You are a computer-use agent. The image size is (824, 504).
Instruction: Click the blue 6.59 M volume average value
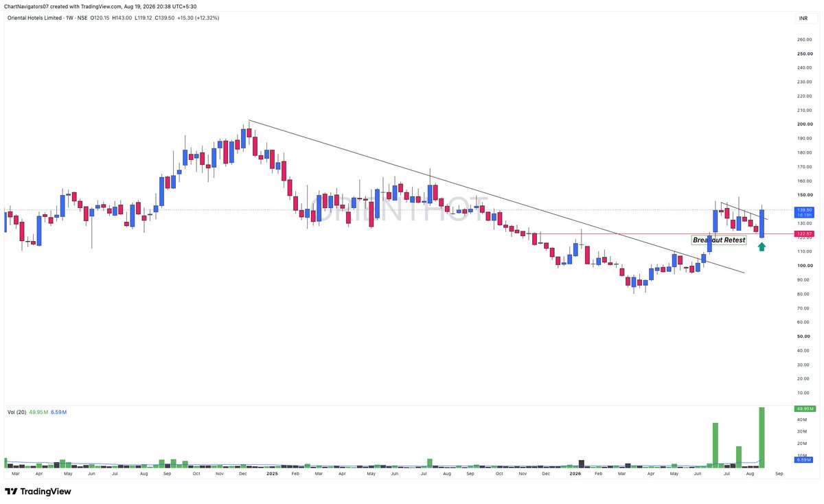pos(58,412)
